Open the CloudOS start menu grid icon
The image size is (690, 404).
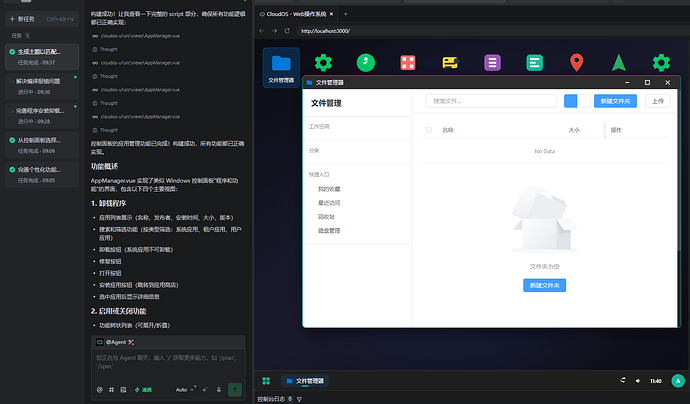(x=266, y=381)
